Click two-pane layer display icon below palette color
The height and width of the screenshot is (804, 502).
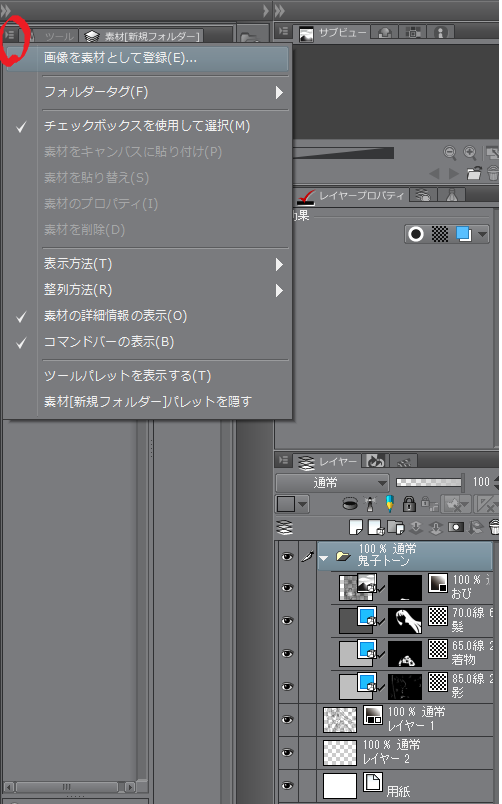pos(286,527)
